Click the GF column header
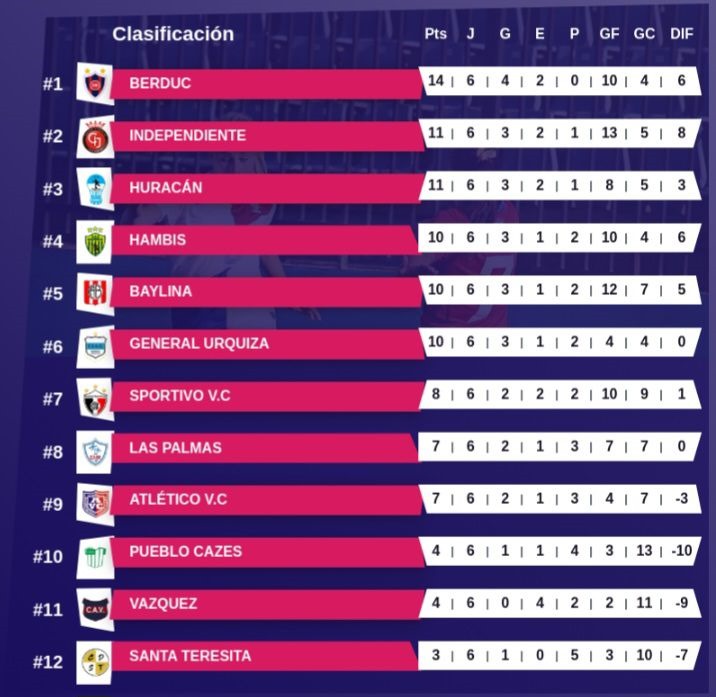The height and width of the screenshot is (697, 716). tap(609, 34)
